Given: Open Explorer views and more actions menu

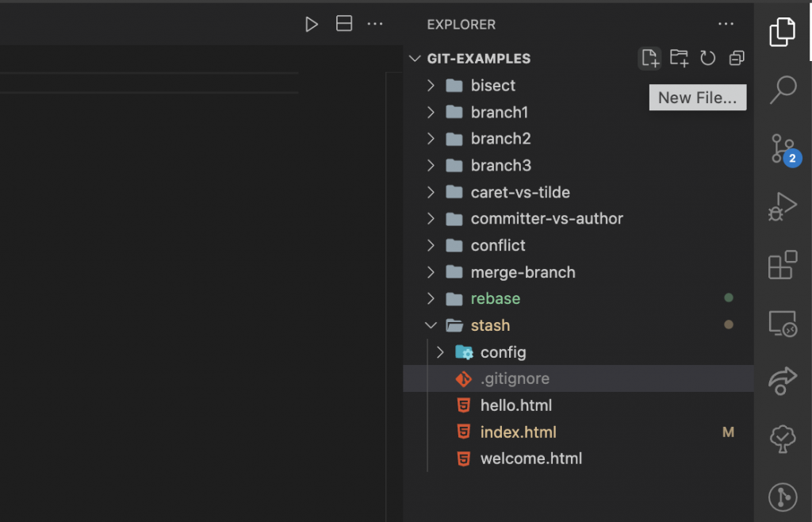Looking at the screenshot, I should [726, 25].
